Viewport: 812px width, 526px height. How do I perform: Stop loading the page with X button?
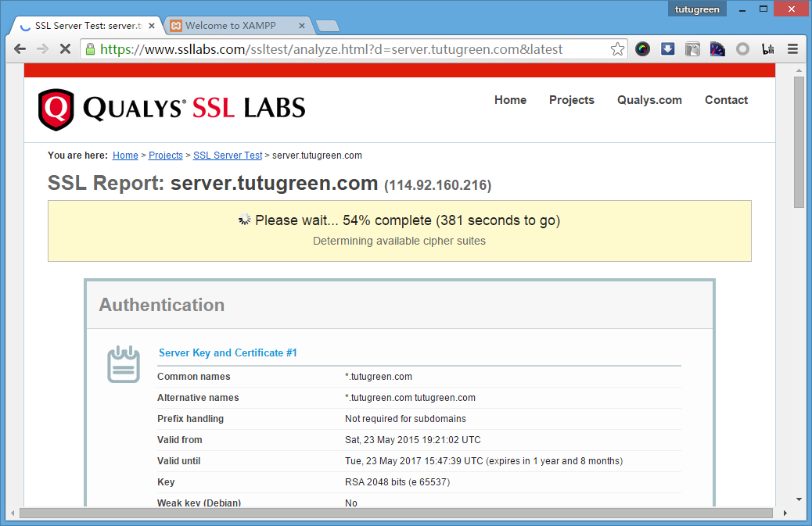tap(65, 49)
